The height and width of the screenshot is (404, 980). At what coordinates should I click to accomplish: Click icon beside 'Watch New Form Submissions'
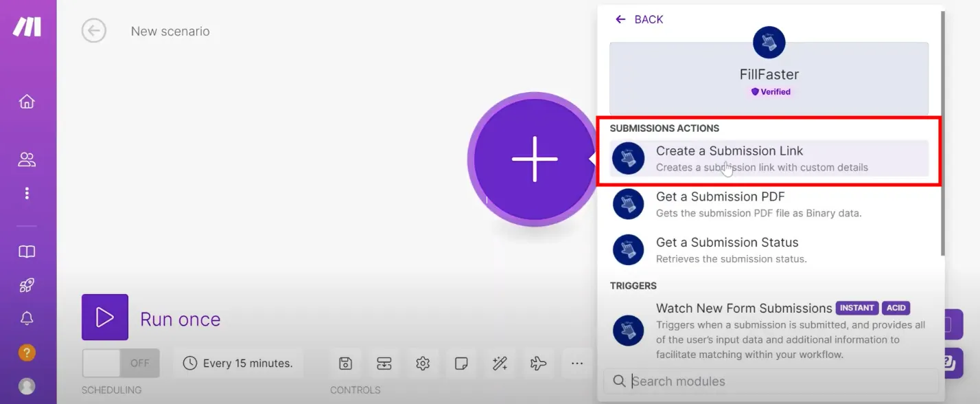click(628, 330)
